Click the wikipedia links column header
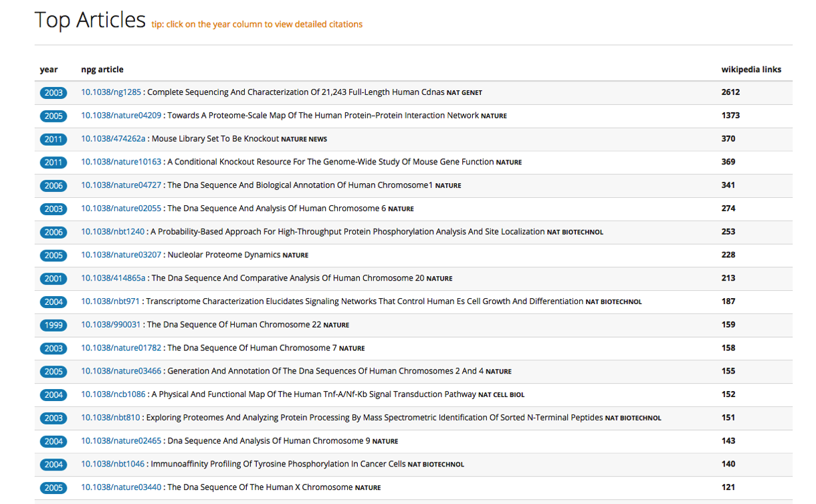 click(x=751, y=70)
